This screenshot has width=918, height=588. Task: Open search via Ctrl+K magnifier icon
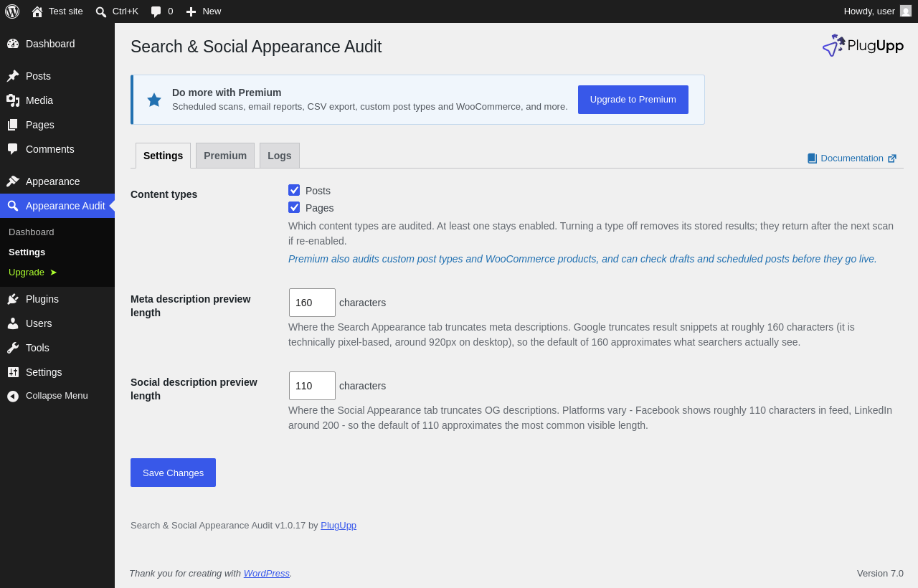(x=101, y=11)
